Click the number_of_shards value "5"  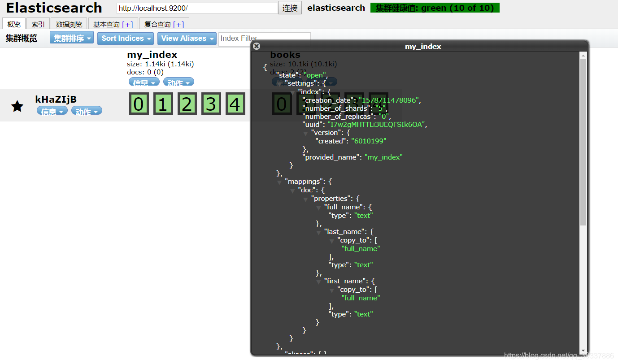[x=381, y=108]
